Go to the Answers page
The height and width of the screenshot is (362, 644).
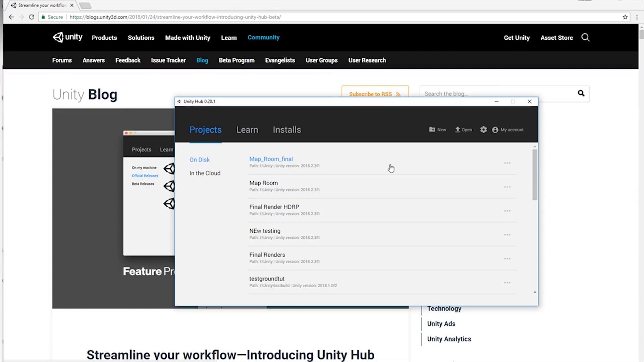(94, 60)
